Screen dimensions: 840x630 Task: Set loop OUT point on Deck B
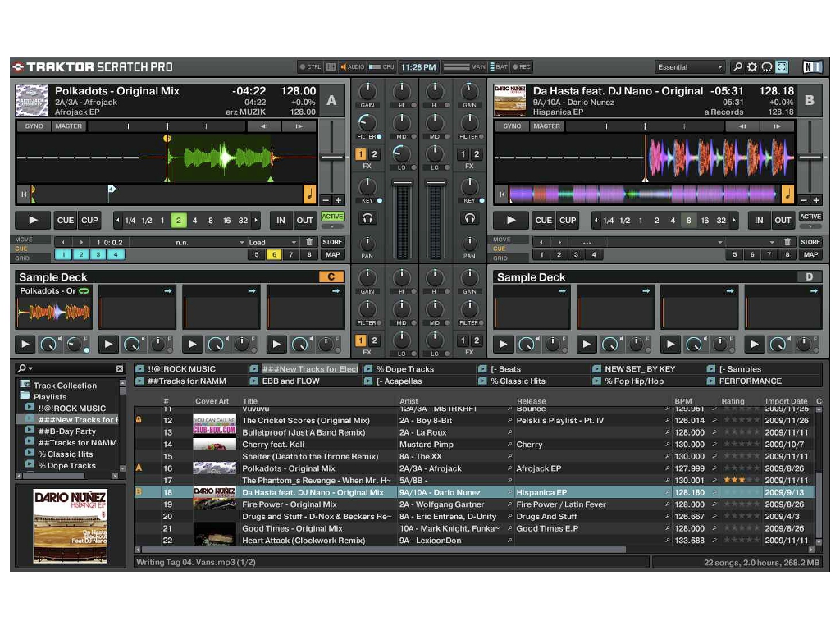[783, 220]
